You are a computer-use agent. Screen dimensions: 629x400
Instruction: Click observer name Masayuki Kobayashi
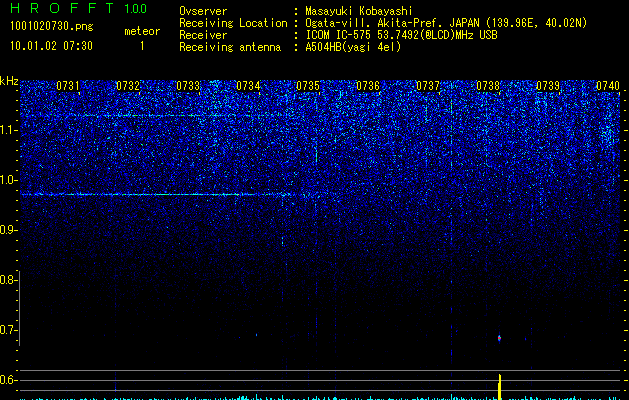359,12
